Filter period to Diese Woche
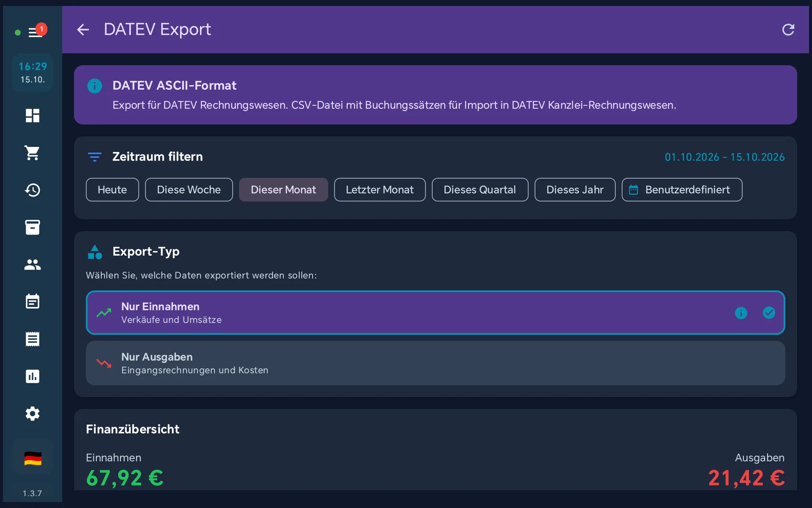This screenshot has width=812, height=508. (189, 190)
